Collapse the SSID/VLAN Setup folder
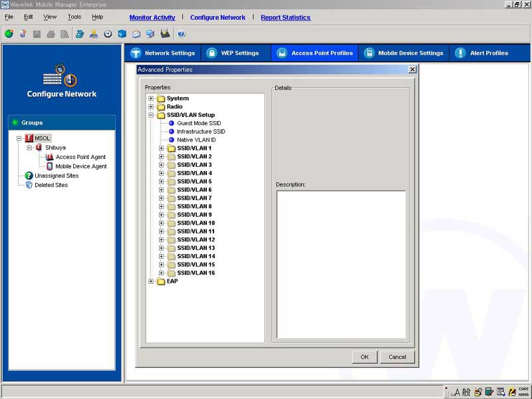532x399 pixels. pyautogui.click(x=151, y=115)
